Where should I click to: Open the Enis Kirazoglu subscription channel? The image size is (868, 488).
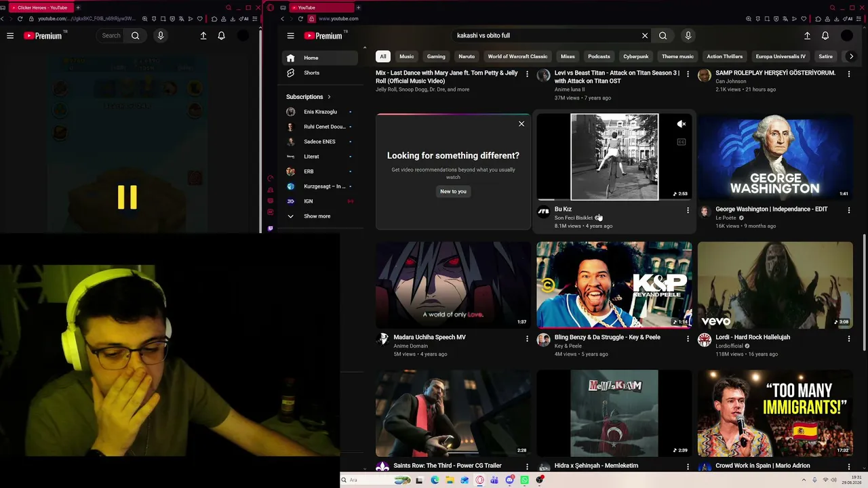tap(321, 112)
